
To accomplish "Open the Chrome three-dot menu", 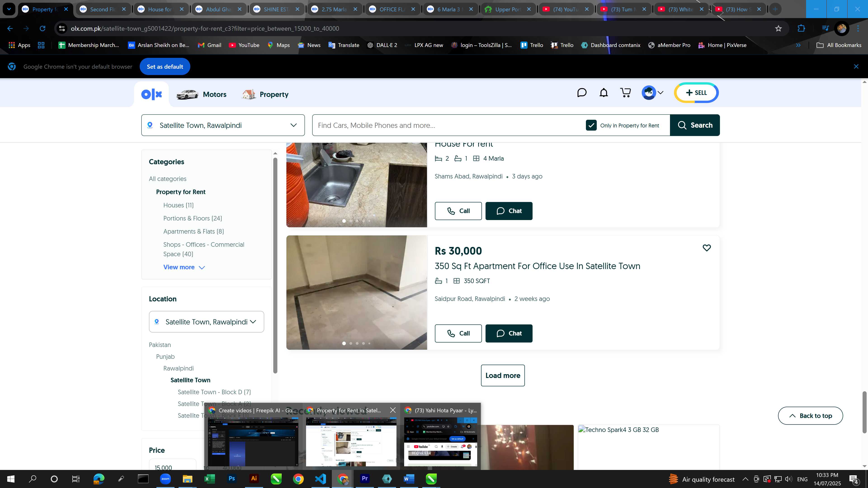I will 858,29.
